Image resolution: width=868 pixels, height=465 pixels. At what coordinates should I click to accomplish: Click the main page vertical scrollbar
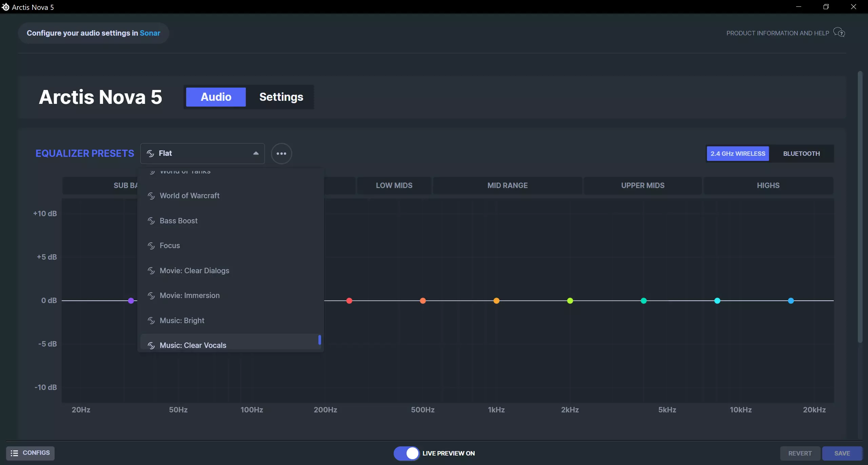click(860, 207)
